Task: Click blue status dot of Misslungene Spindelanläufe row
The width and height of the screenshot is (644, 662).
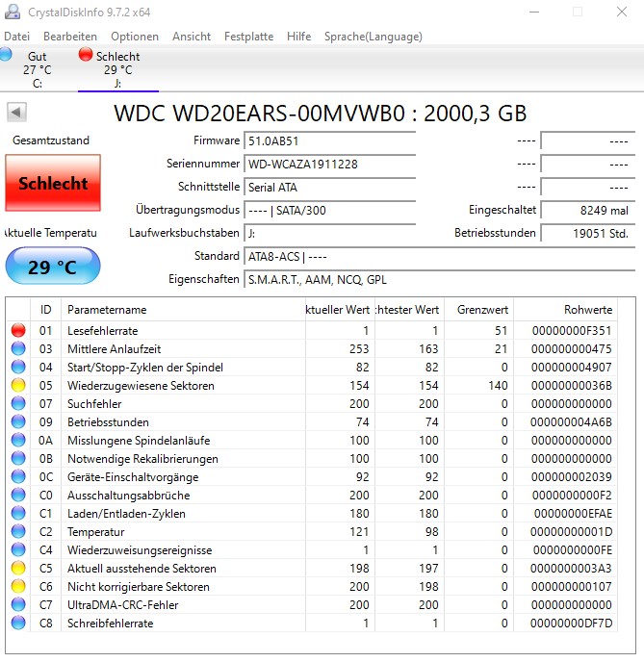Action: pyautogui.click(x=18, y=440)
